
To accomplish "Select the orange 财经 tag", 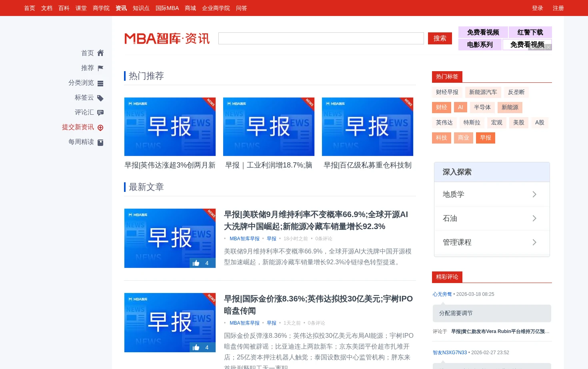I will click(442, 108).
